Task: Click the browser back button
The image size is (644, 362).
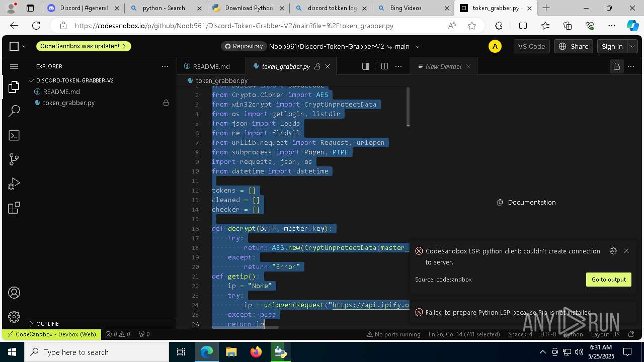Action: click(x=14, y=26)
